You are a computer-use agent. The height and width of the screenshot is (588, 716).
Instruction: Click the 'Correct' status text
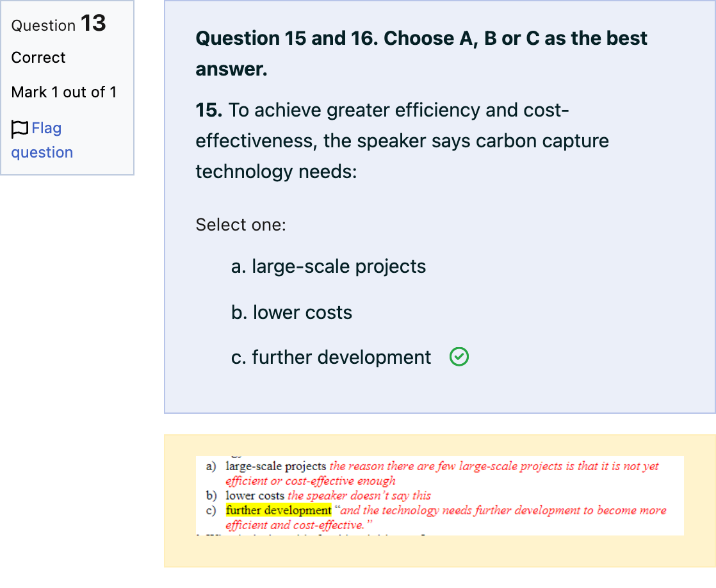pyautogui.click(x=38, y=58)
